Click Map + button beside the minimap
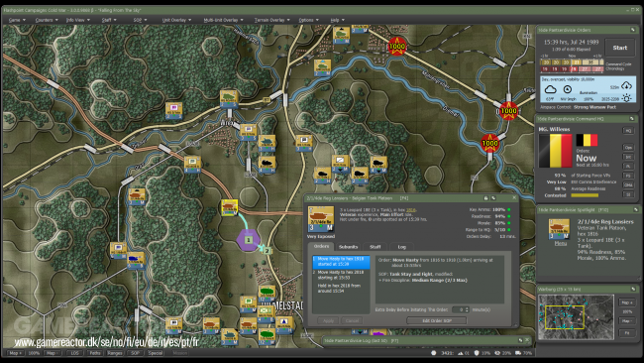 click(x=627, y=302)
